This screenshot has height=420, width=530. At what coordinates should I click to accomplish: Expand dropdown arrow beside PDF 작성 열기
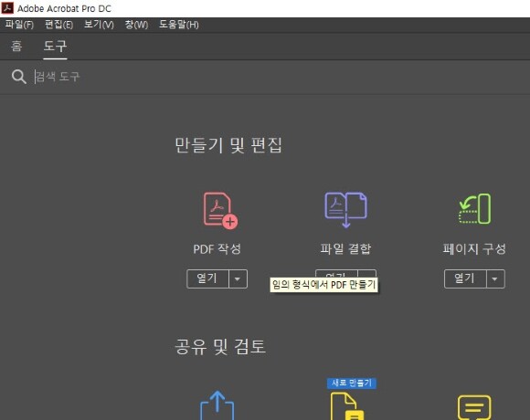click(x=238, y=278)
